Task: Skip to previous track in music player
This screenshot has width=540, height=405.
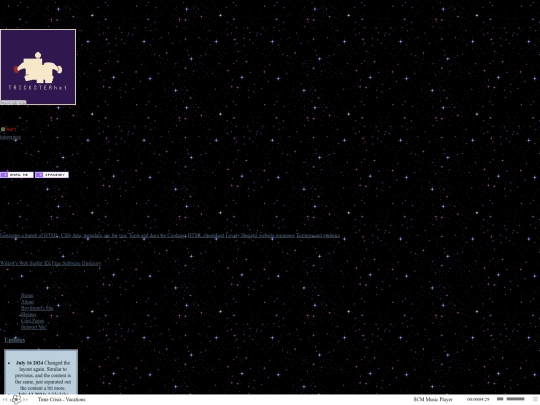Action: (5, 399)
